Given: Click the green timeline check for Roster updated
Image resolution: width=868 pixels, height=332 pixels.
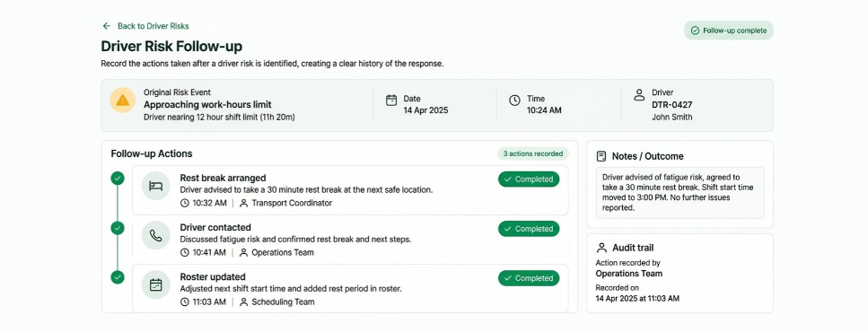Looking at the screenshot, I should (118, 277).
